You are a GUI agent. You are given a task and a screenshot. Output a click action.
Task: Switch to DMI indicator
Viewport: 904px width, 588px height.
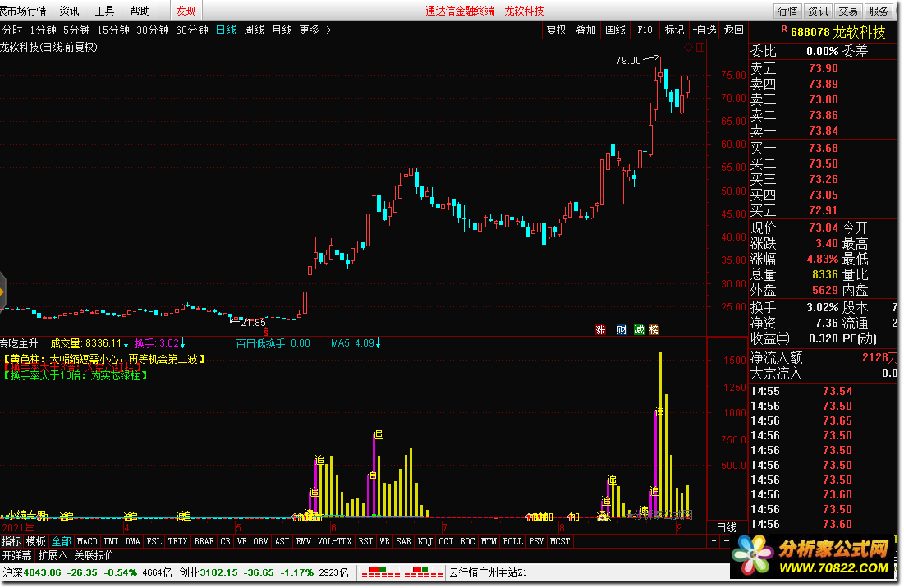(x=111, y=541)
